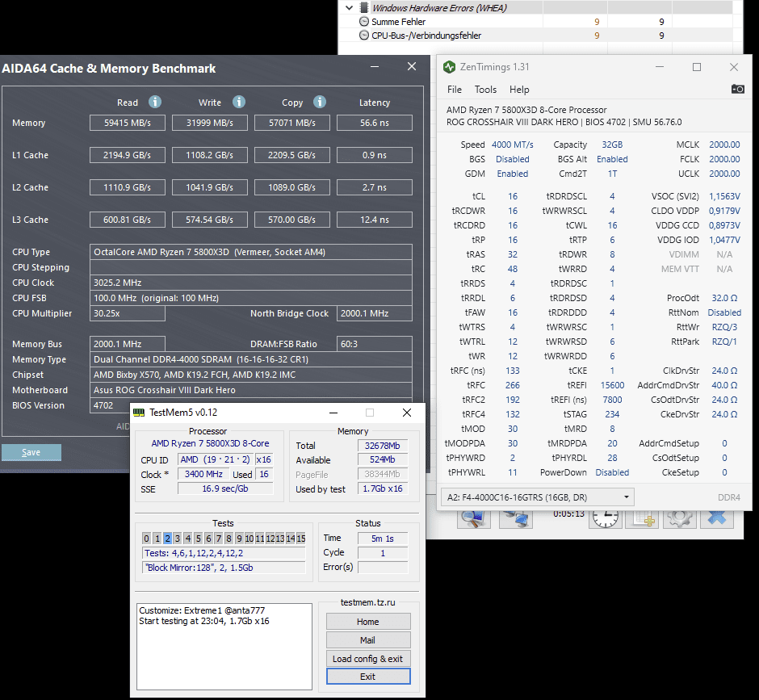Click HWiNFO logging sheet plus icon

pos(643,519)
